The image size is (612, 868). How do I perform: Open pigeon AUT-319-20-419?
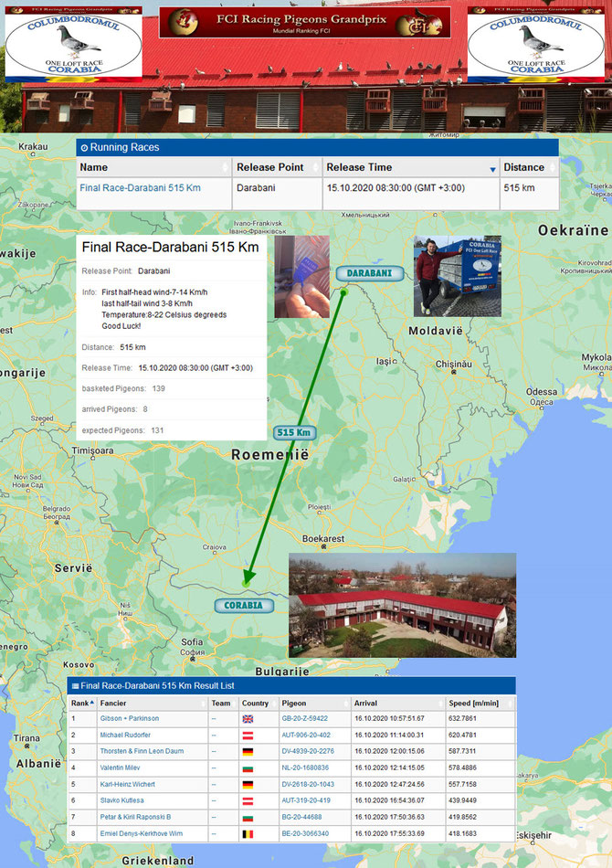tap(306, 800)
